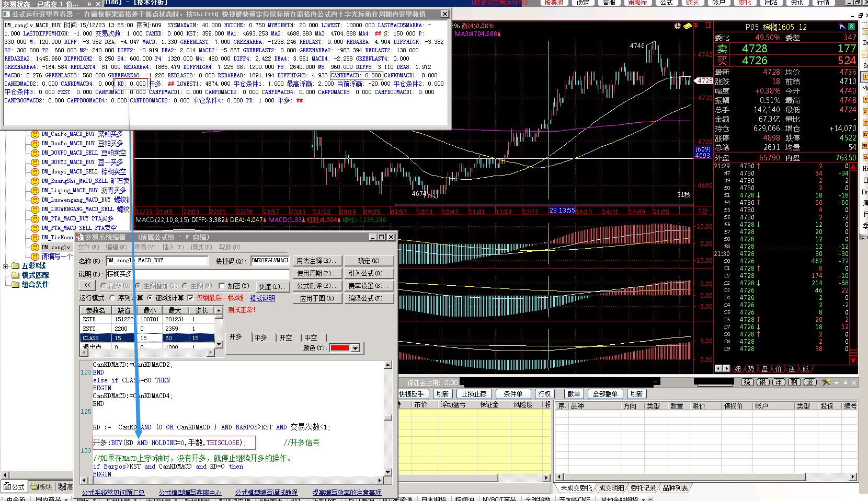868x501 pixels.
Task: Open the 颜色 color dropdown arrow
Action: click(x=356, y=348)
